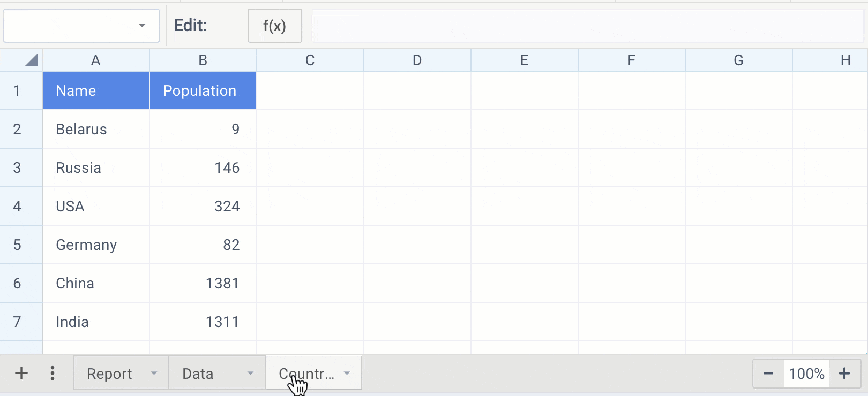This screenshot has width=868, height=396.
Task: Switch to the Data sheet tab
Action: [198, 374]
